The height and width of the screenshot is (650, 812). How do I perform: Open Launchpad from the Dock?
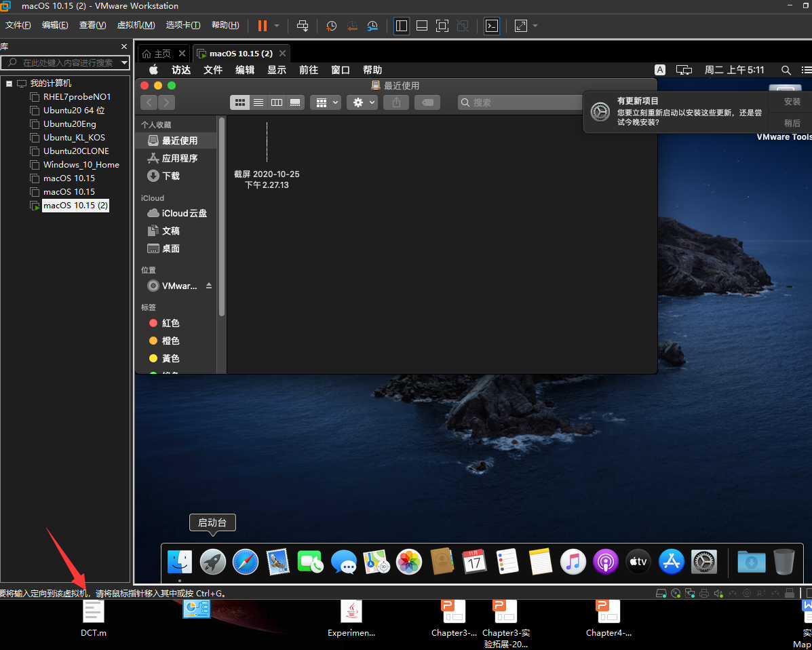[212, 562]
